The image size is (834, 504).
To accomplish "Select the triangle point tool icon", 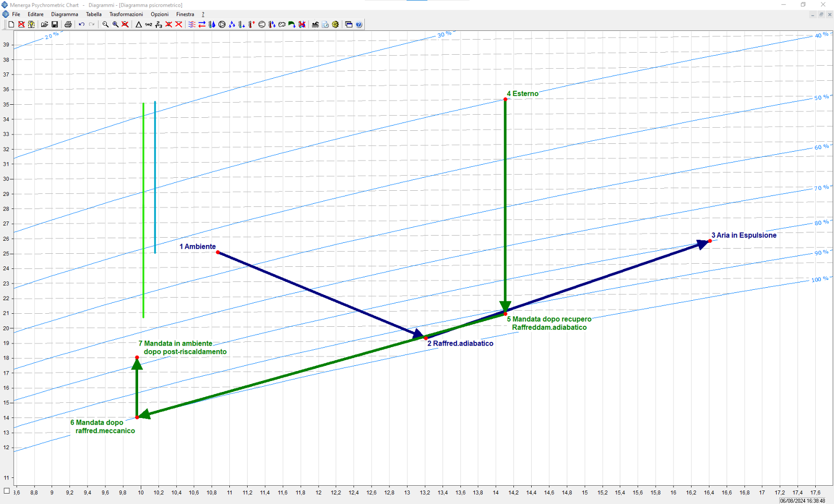I will [x=139, y=24].
